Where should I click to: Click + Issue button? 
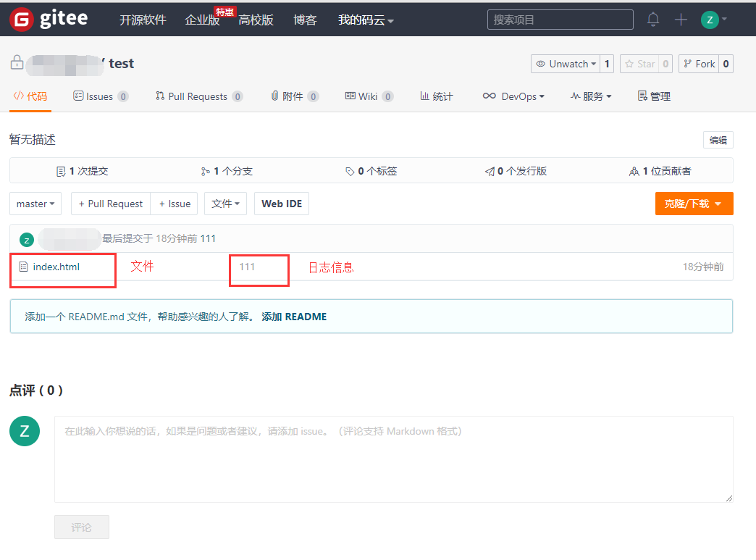click(x=175, y=204)
